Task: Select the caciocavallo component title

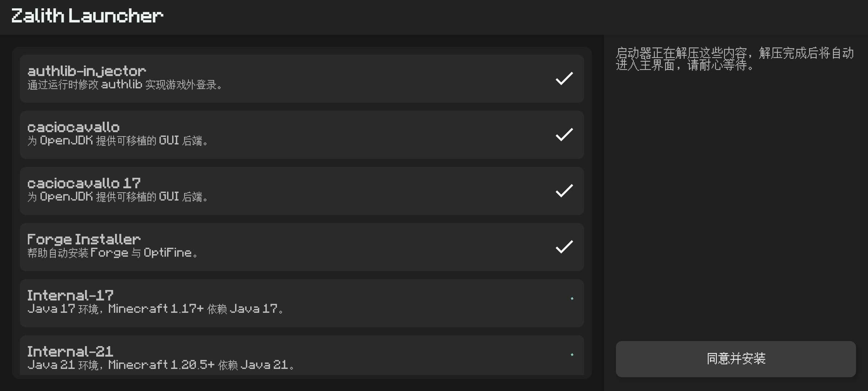Action: [73, 127]
